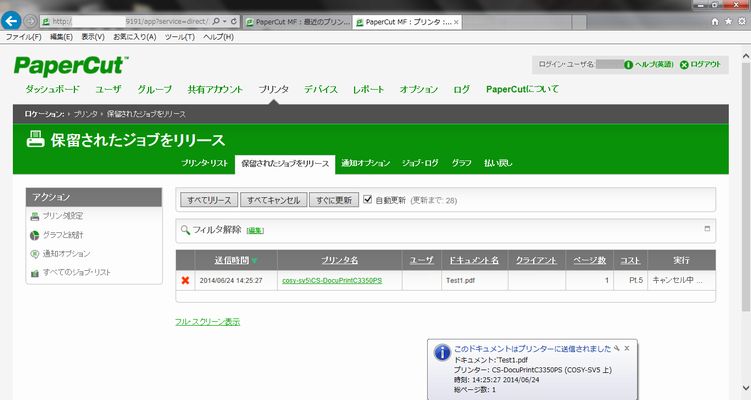Click the red X cancel icon for Test1.pdf job
This screenshot has height=400, width=751.
click(185, 280)
